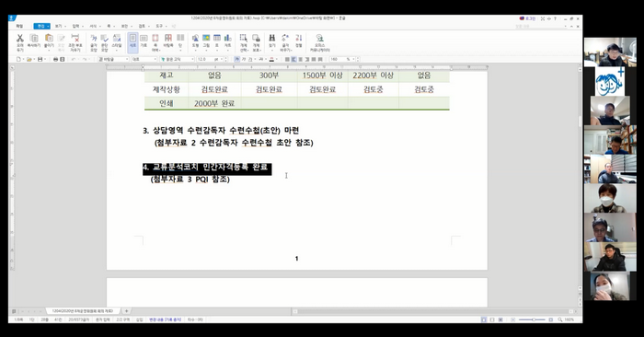Expand the zoom percentage dropdown
Image resolution: width=644 pixels, height=337 pixels.
pos(353,59)
